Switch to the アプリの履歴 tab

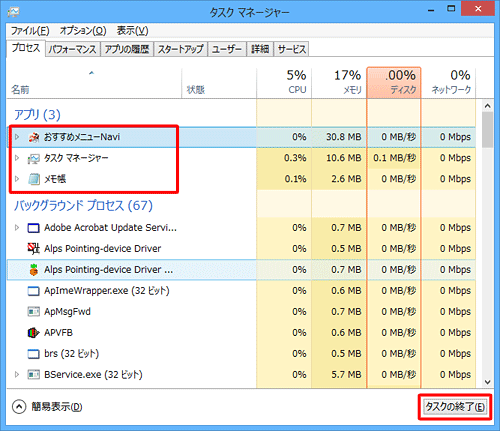pos(127,49)
